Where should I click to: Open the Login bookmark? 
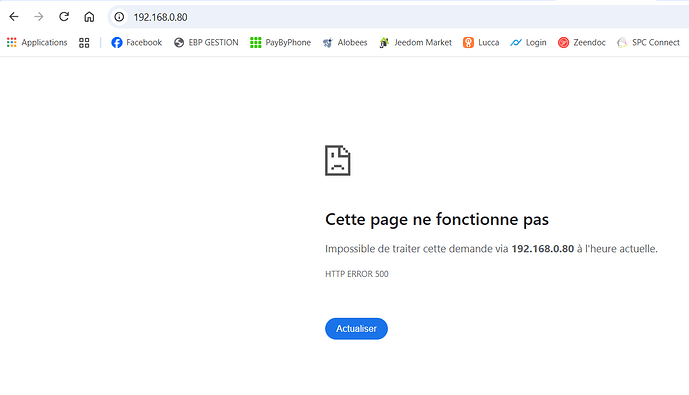(x=528, y=43)
